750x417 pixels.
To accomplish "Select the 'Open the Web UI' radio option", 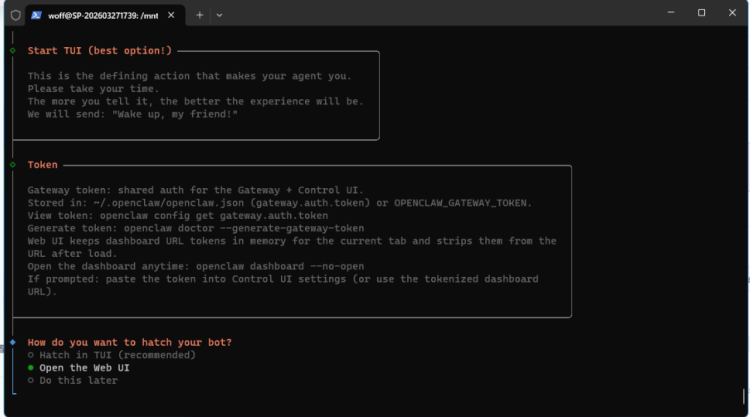I will tap(78, 368).
